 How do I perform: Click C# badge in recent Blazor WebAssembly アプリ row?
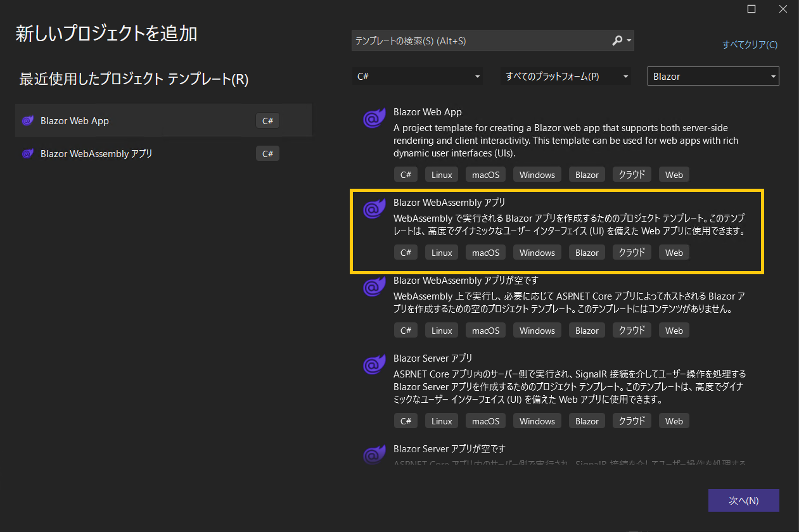pyautogui.click(x=267, y=154)
